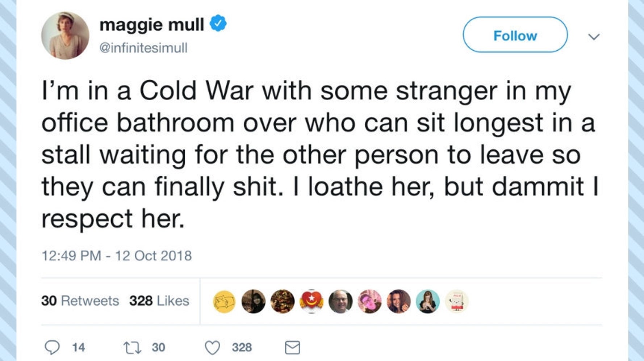Follow maggie mull
644x361 pixels.
(515, 35)
